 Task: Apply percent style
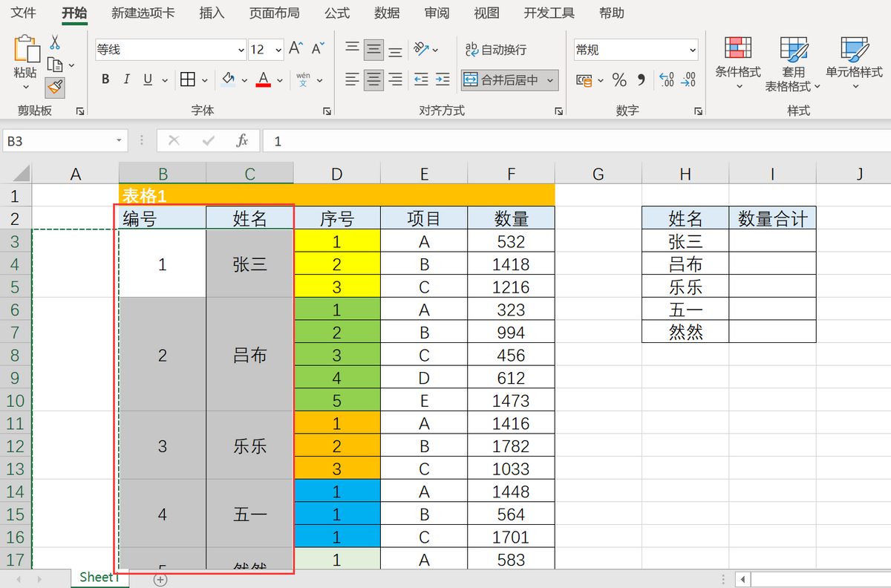point(620,80)
